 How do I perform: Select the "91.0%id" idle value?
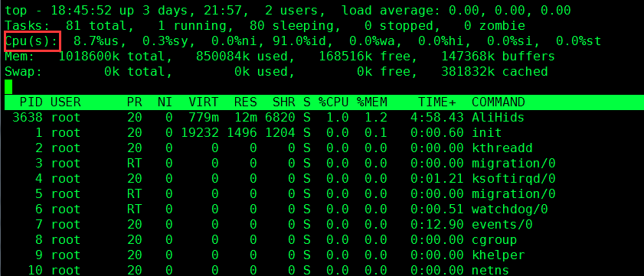pos(299,41)
